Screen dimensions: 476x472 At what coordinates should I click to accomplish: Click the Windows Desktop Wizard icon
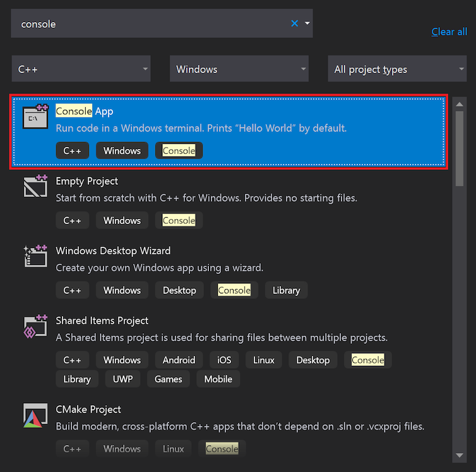coord(35,256)
